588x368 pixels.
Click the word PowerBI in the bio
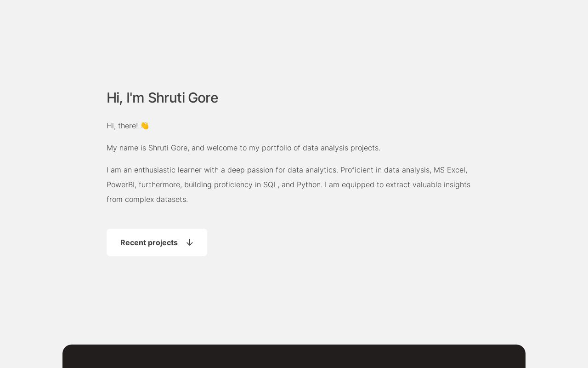pos(120,184)
